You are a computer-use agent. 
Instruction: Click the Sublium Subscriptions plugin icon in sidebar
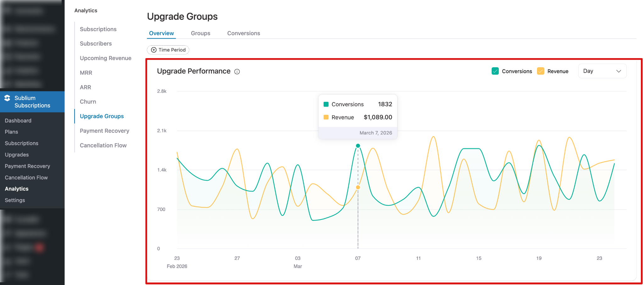click(x=7, y=98)
